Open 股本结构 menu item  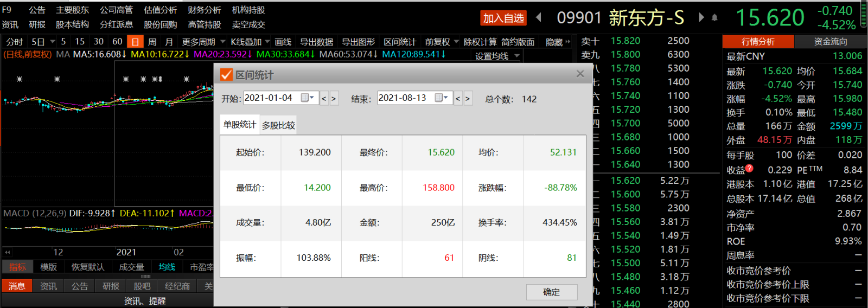click(72, 24)
